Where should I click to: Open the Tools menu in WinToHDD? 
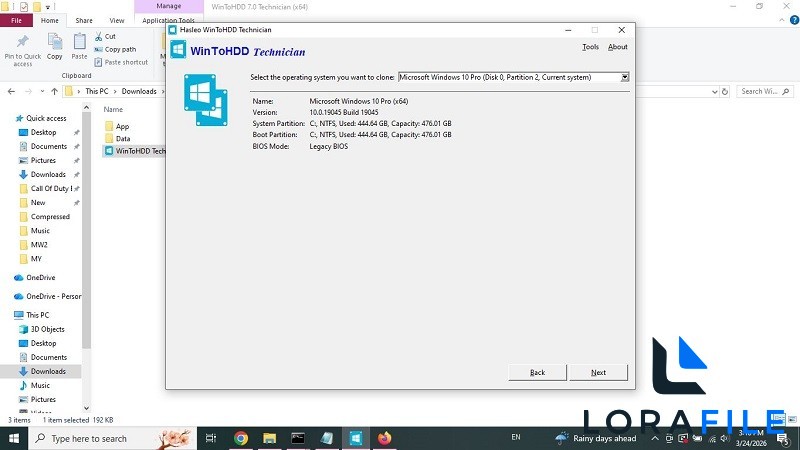tap(590, 47)
